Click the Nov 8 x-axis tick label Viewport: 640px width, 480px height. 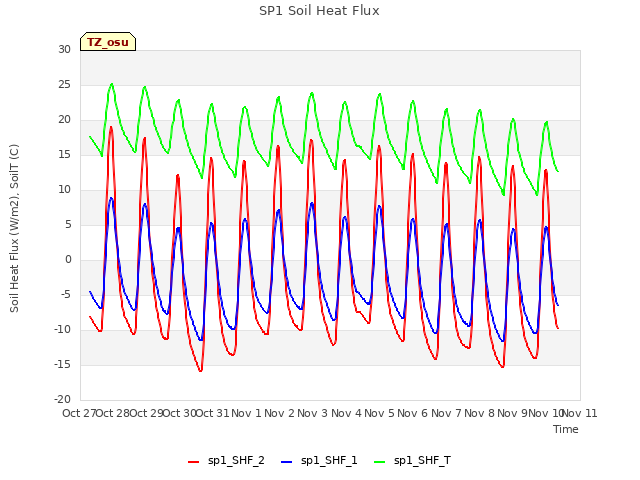479,413
